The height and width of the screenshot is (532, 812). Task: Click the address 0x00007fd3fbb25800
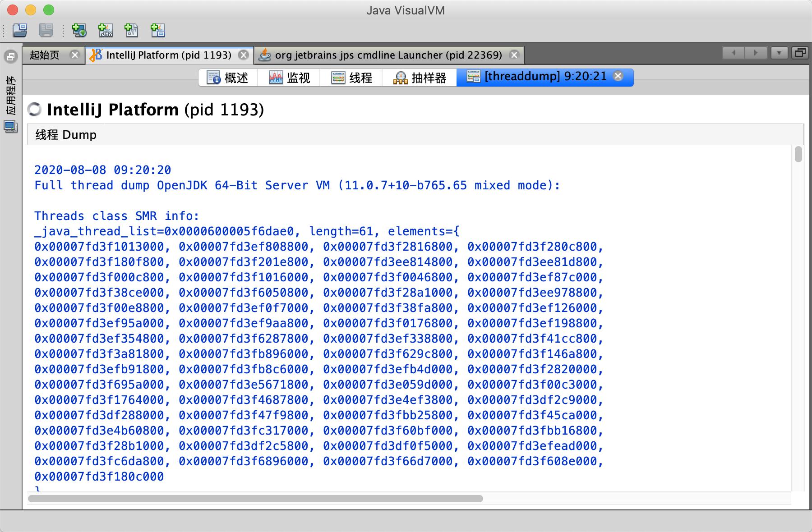[388, 415]
